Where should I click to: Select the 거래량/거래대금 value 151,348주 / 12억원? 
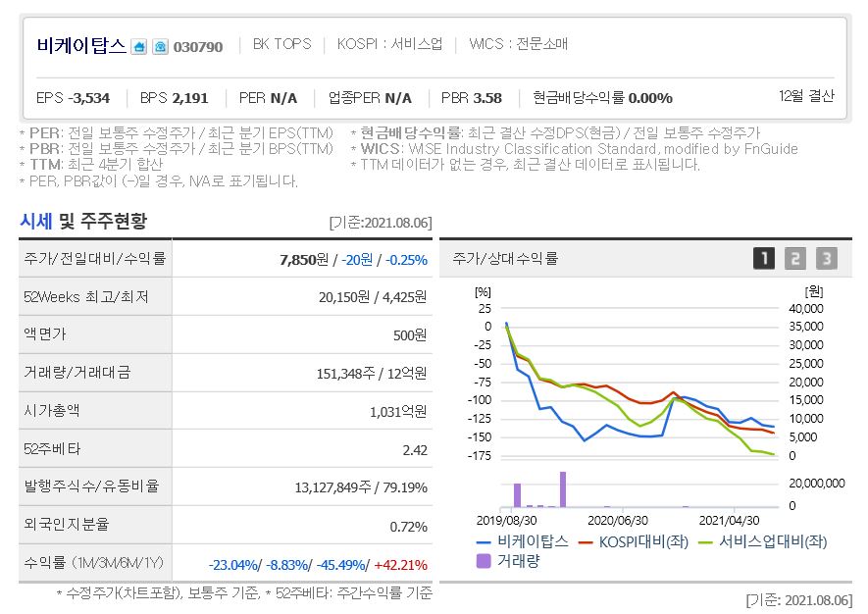click(372, 374)
